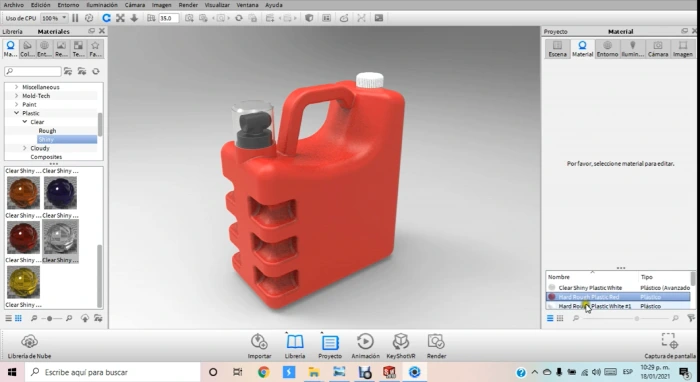700x382 pixels.
Task: Select the yellow clear shiny plastic thumbnail
Action: click(23, 282)
